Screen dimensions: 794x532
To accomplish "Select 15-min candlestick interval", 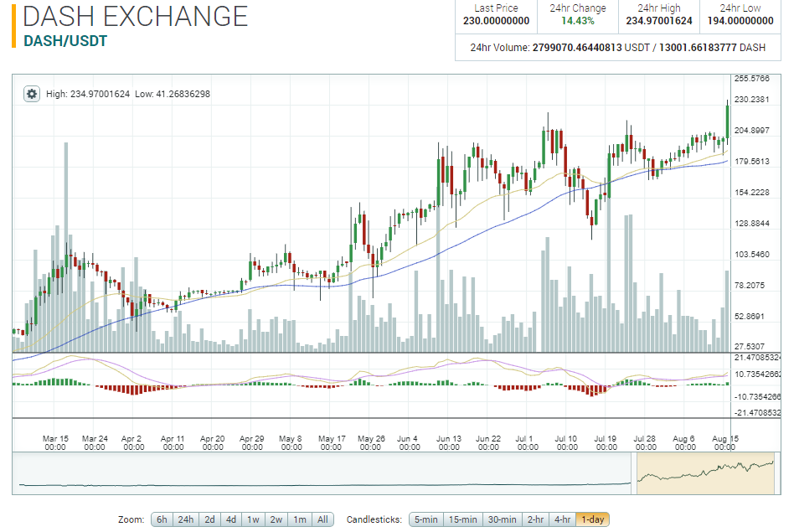I will [x=463, y=519].
